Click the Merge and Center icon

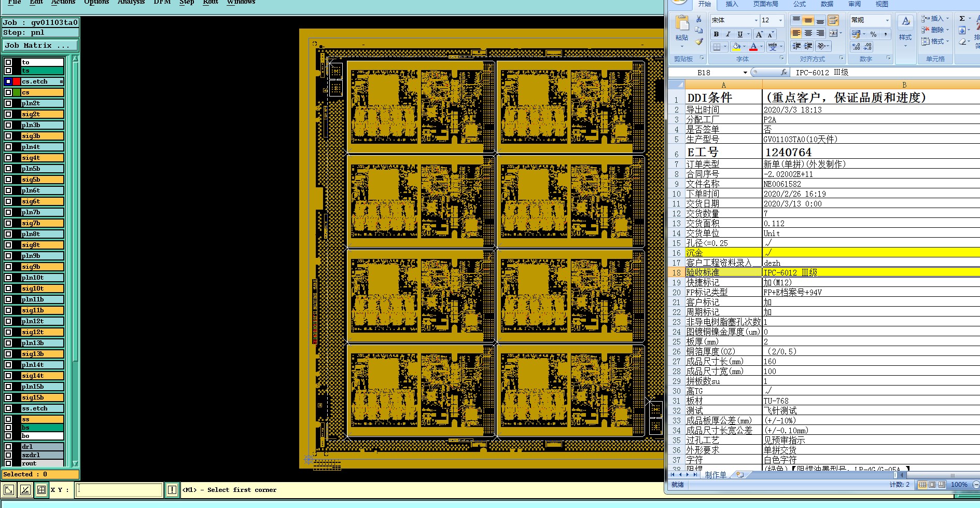(x=833, y=33)
